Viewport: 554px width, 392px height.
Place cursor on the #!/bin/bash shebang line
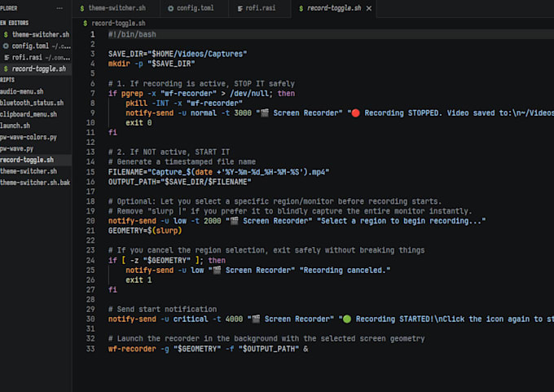pos(132,34)
